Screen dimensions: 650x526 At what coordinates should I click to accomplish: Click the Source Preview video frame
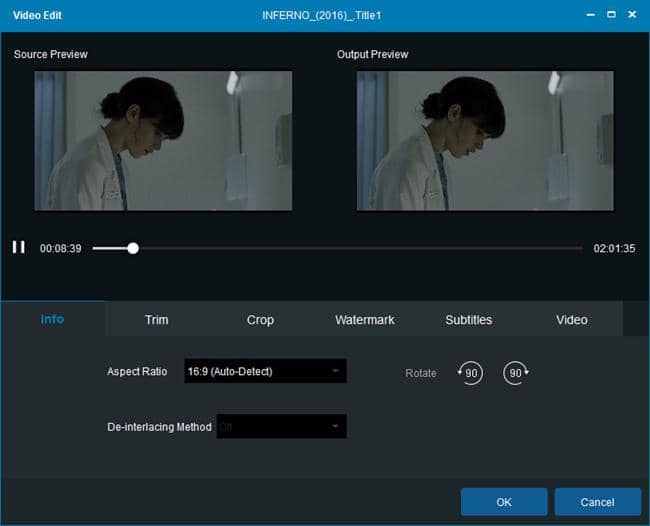(163, 141)
